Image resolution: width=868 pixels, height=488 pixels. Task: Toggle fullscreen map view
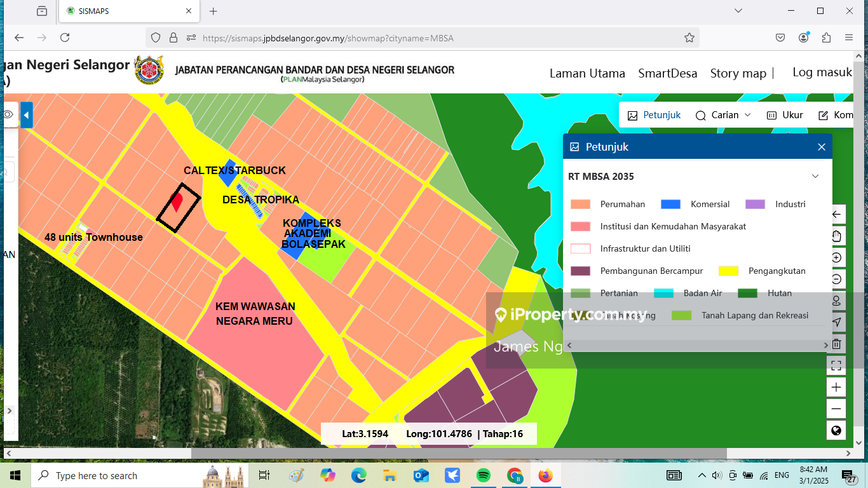pyautogui.click(x=836, y=365)
